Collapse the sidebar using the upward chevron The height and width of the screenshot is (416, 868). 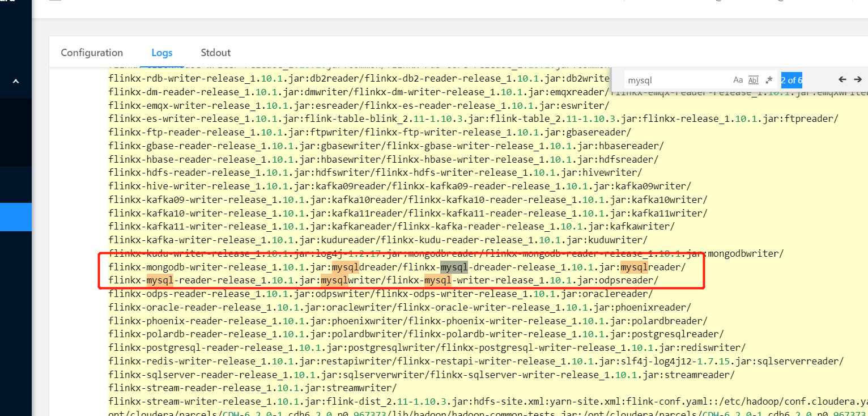(x=15, y=80)
